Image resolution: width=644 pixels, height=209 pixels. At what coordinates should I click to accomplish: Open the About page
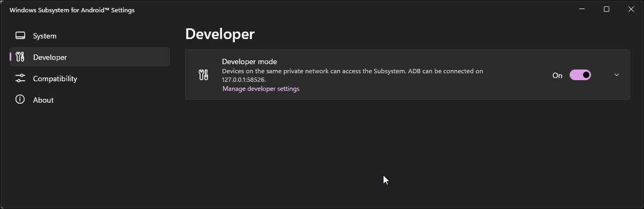90,100
